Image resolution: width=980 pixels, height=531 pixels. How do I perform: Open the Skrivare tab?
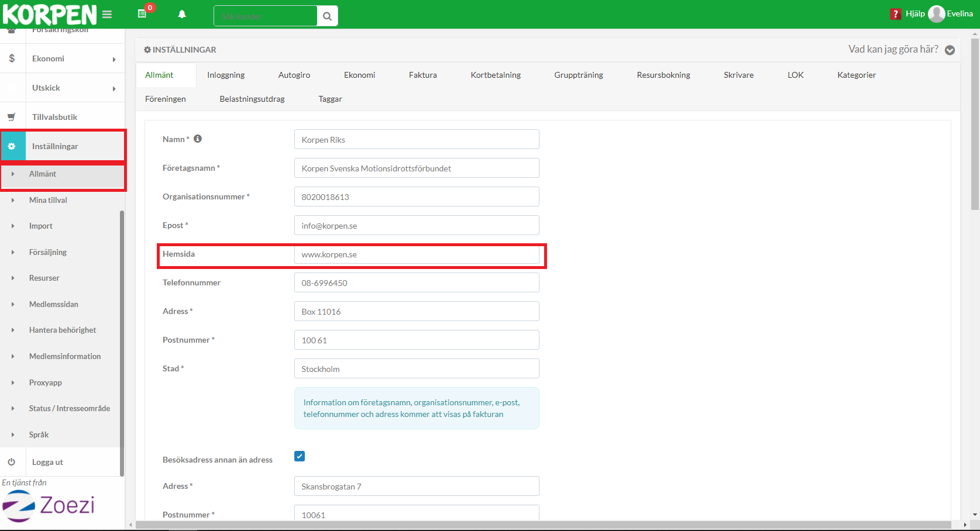(738, 75)
